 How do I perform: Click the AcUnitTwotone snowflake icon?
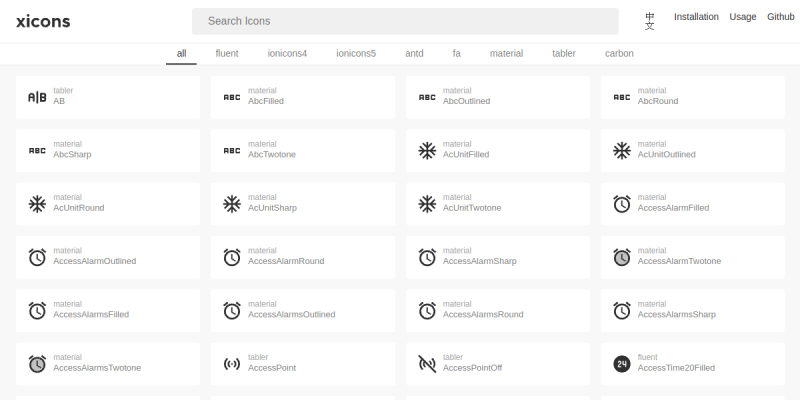[427, 204]
